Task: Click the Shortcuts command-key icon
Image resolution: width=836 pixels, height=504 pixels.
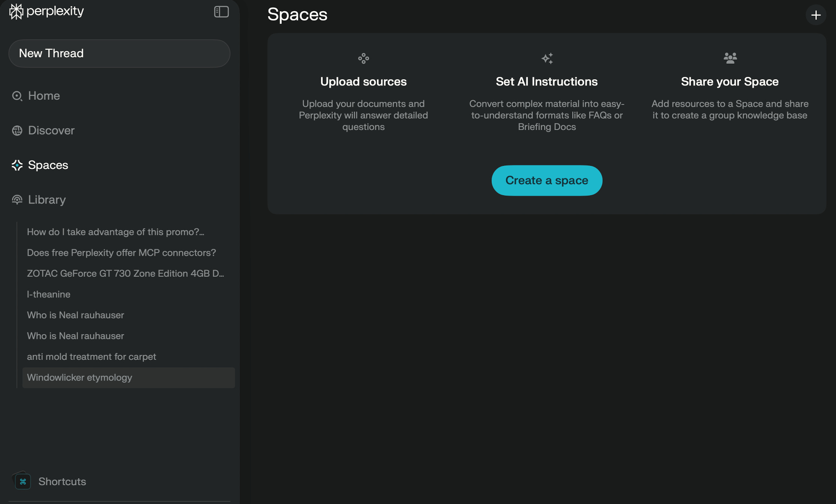Action: point(23,481)
